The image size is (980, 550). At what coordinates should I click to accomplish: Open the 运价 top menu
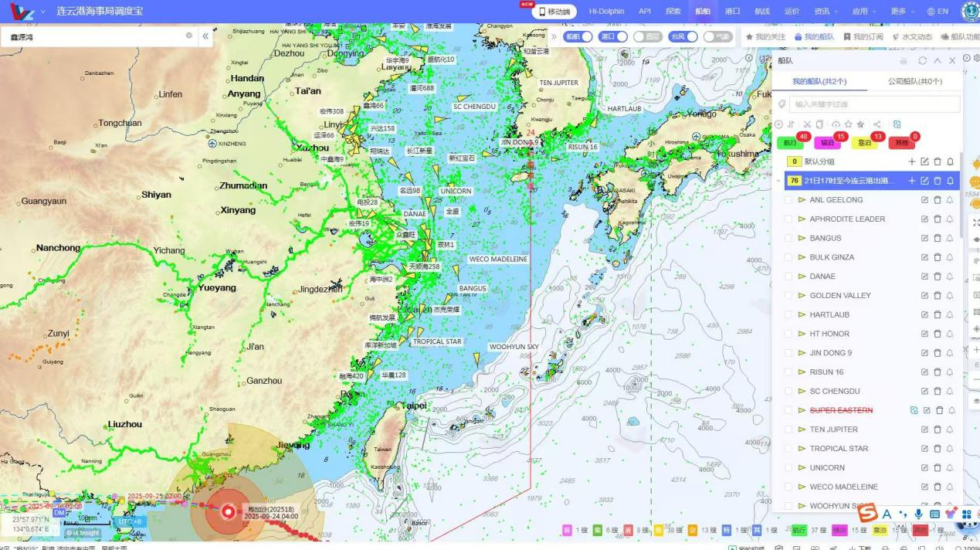792,12
